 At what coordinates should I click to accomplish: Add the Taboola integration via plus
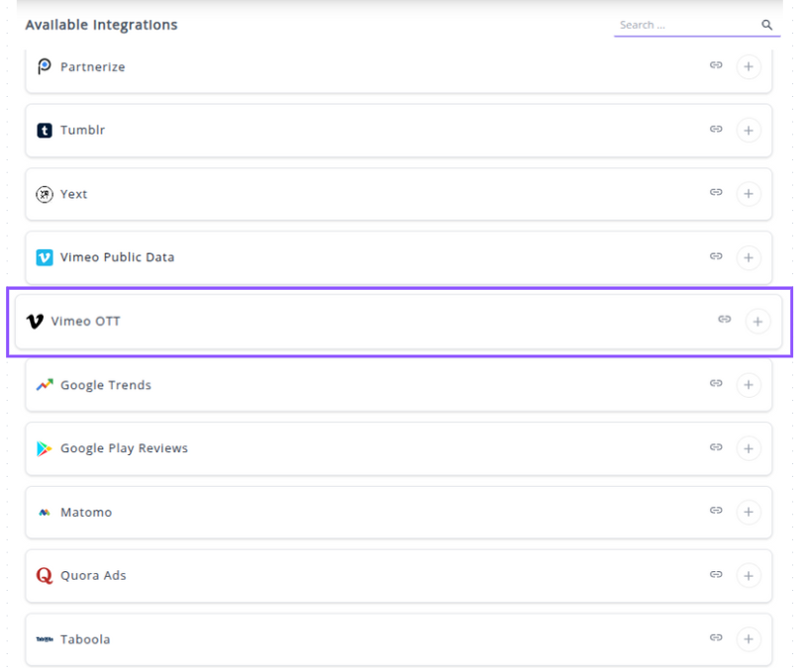[749, 639]
